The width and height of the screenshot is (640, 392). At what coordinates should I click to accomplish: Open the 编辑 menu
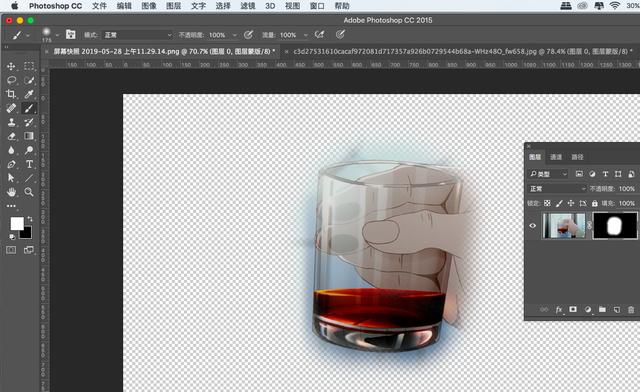tap(124, 6)
